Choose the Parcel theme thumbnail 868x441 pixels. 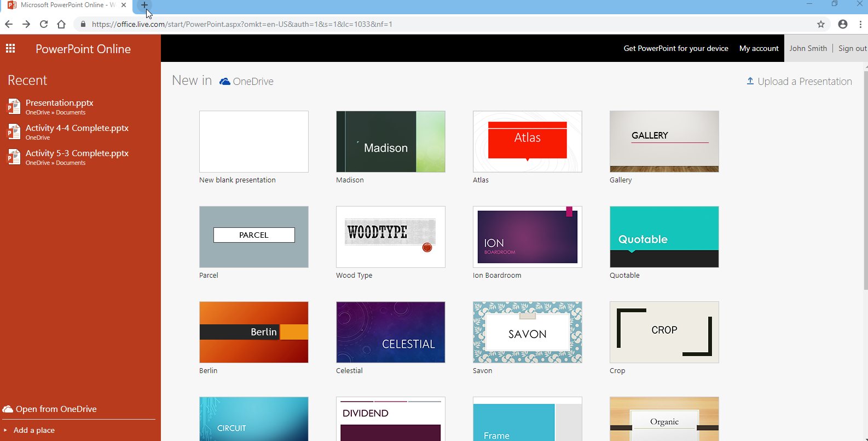click(x=254, y=237)
